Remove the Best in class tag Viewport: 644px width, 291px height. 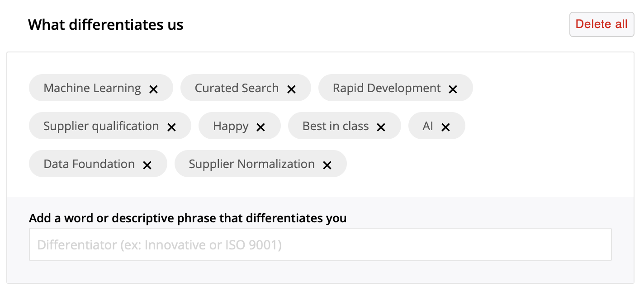381,127
